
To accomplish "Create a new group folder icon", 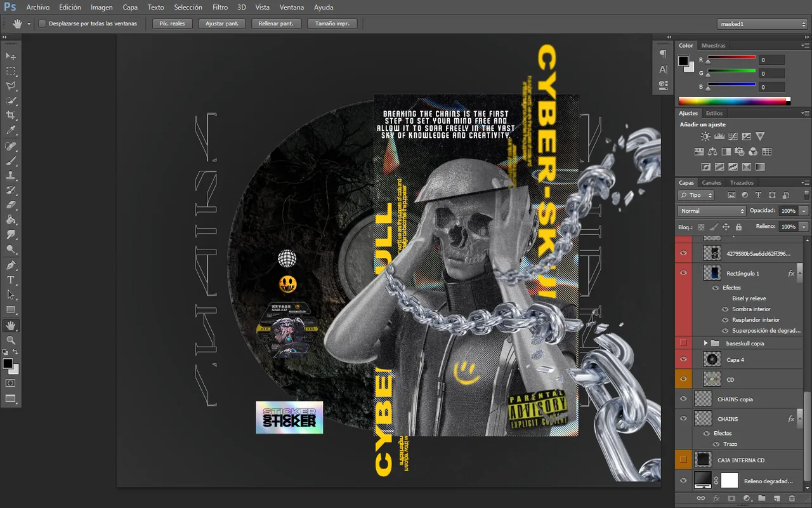I will click(x=761, y=498).
